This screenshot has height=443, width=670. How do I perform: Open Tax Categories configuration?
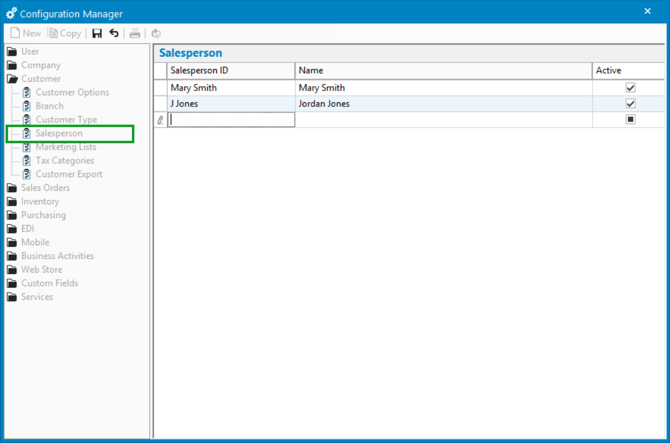[x=65, y=160]
